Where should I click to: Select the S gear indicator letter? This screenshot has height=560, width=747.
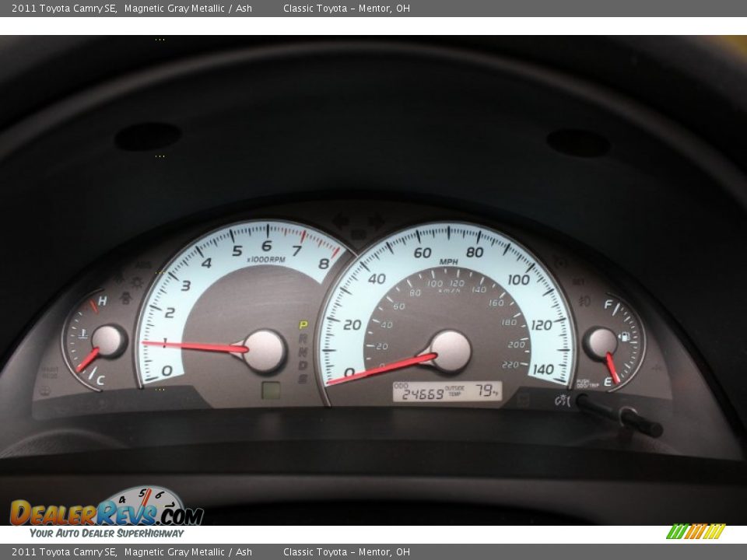click(x=303, y=379)
